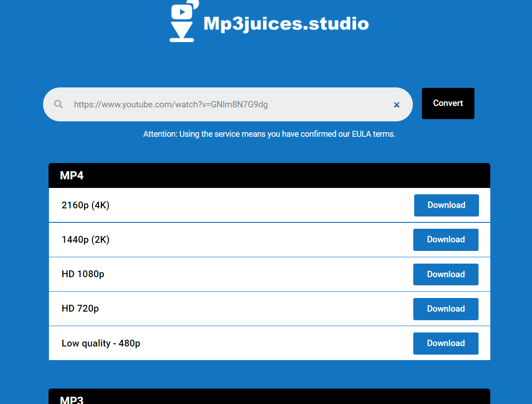532x404 pixels.
Task: Select the Low quality - 480p label
Action: [x=101, y=343]
